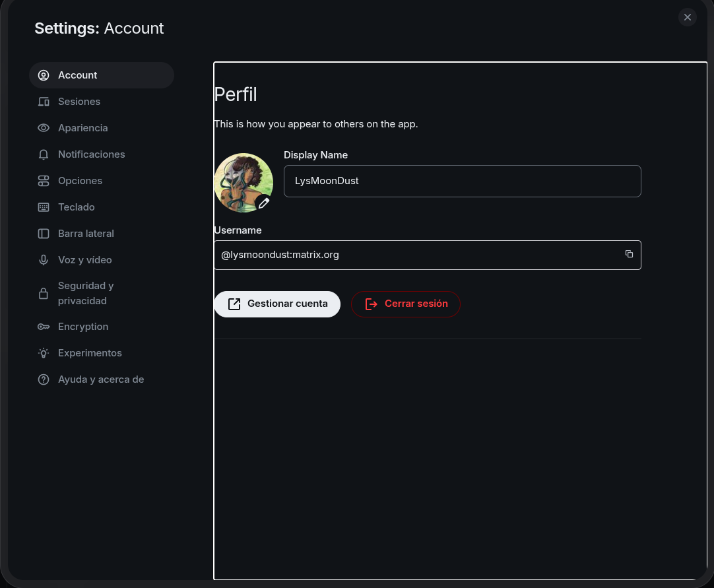Close the Settings dialog

tap(687, 17)
